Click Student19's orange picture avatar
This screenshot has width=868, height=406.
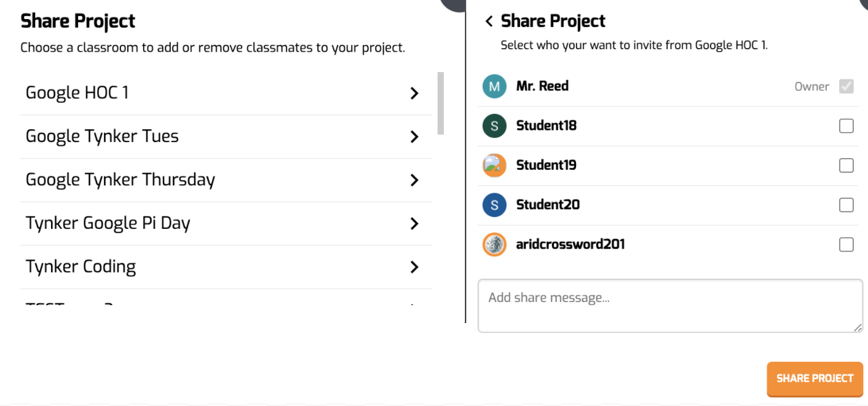494,165
